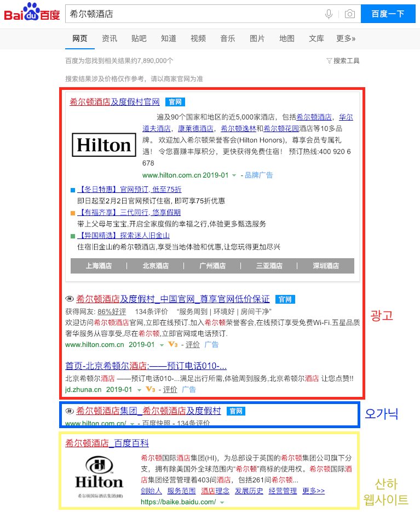Click the 百度一下 search button
Viewport: 420px width, 512px height.
(x=388, y=14)
